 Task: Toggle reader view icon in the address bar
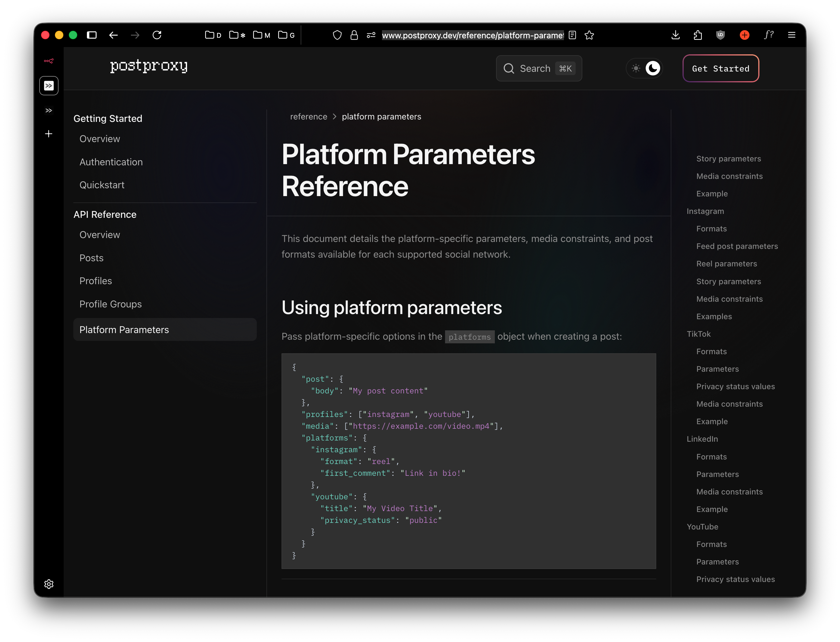(x=572, y=35)
